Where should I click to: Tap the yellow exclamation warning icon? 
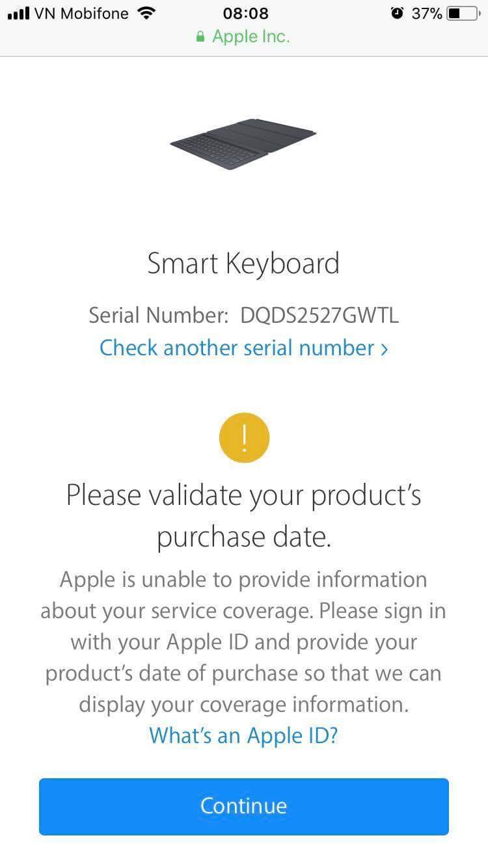tap(244, 437)
